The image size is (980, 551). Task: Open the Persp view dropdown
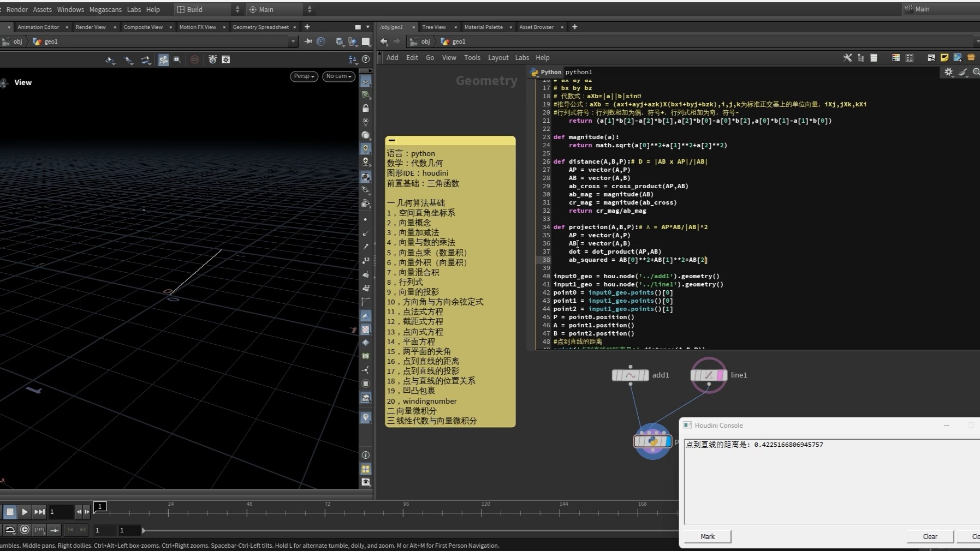point(304,76)
